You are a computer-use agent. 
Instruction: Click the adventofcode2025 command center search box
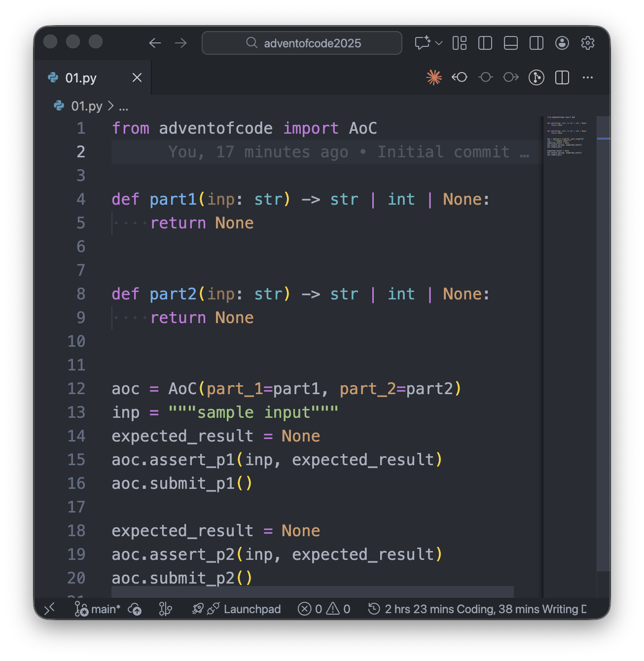302,43
